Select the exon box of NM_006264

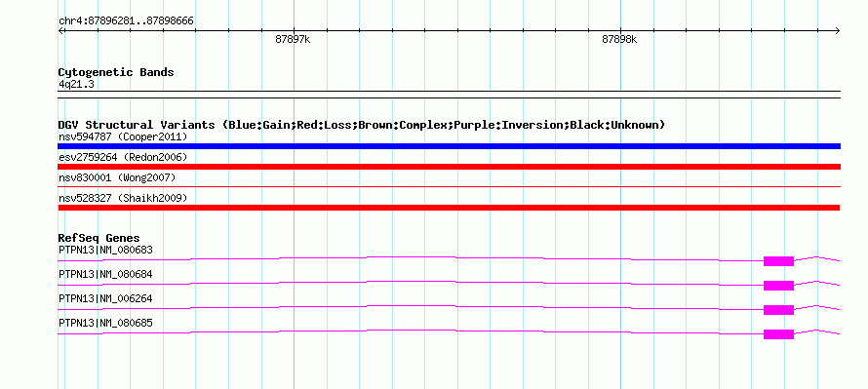(x=778, y=310)
